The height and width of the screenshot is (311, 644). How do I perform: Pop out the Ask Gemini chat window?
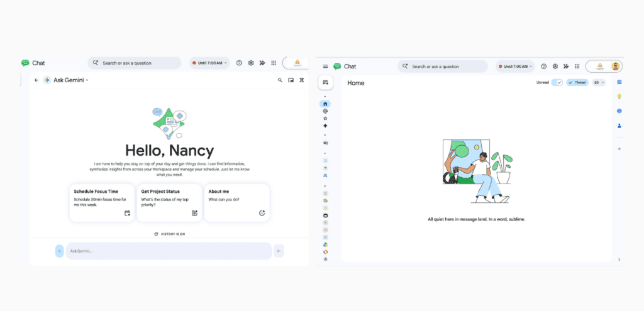[x=291, y=80]
